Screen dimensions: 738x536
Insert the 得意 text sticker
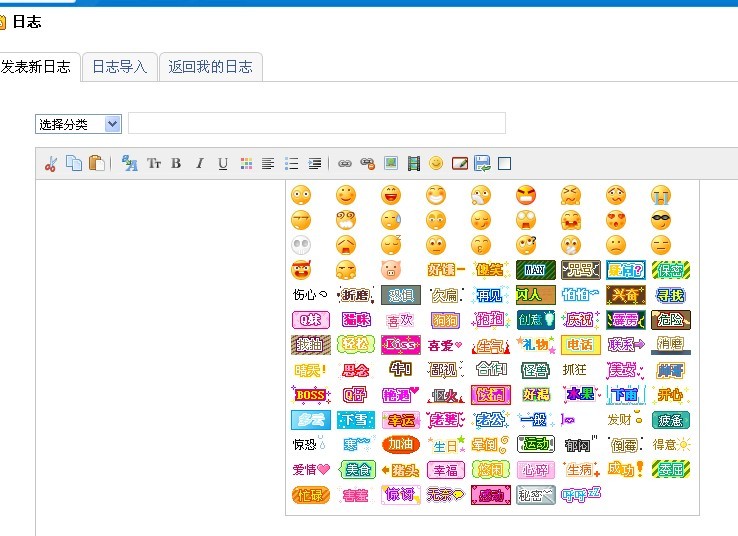coord(671,445)
